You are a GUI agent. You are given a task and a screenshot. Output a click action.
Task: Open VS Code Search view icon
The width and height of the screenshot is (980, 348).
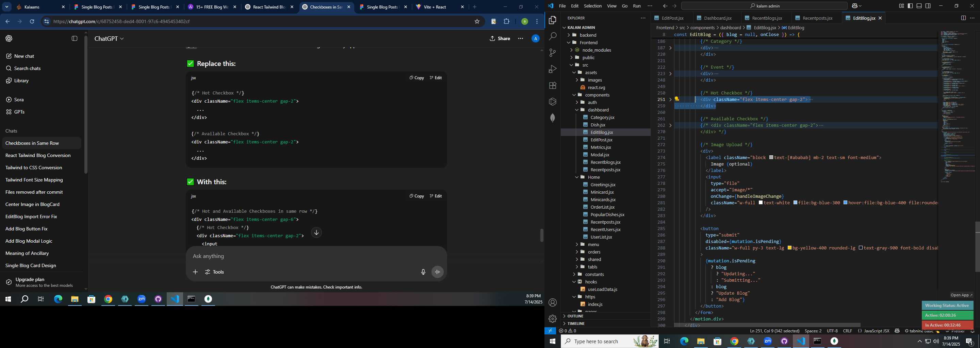553,36
